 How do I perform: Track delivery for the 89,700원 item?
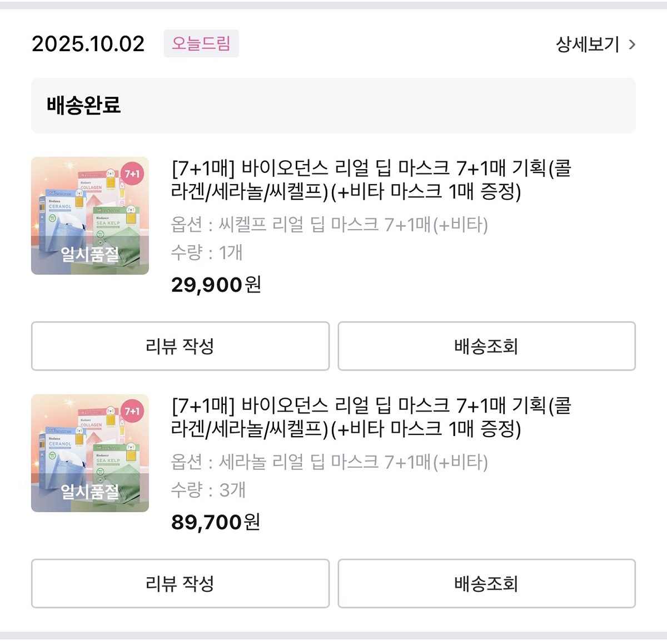click(486, 583)
